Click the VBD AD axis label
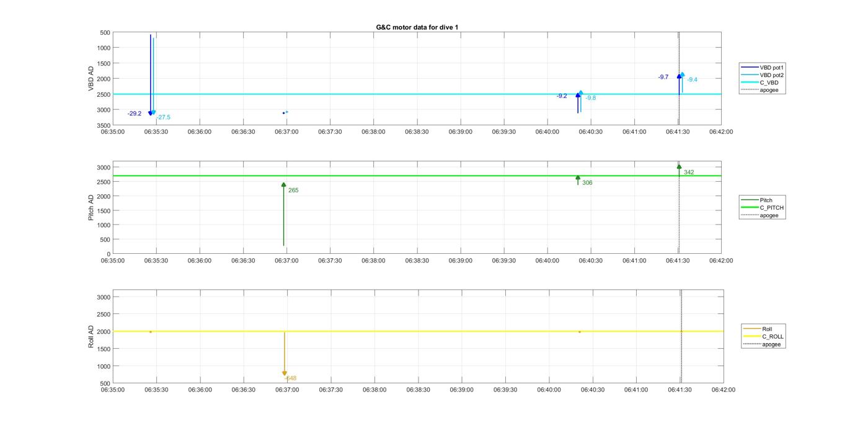 click(x=91, y=79)
